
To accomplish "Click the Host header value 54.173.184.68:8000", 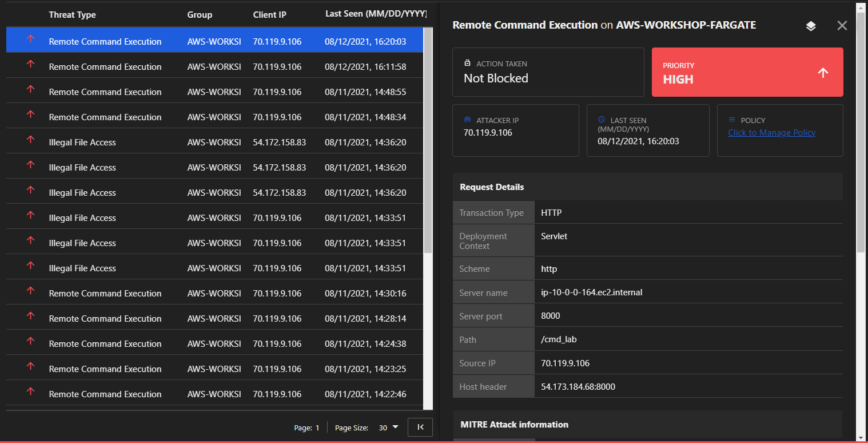I will click(578, 386).
